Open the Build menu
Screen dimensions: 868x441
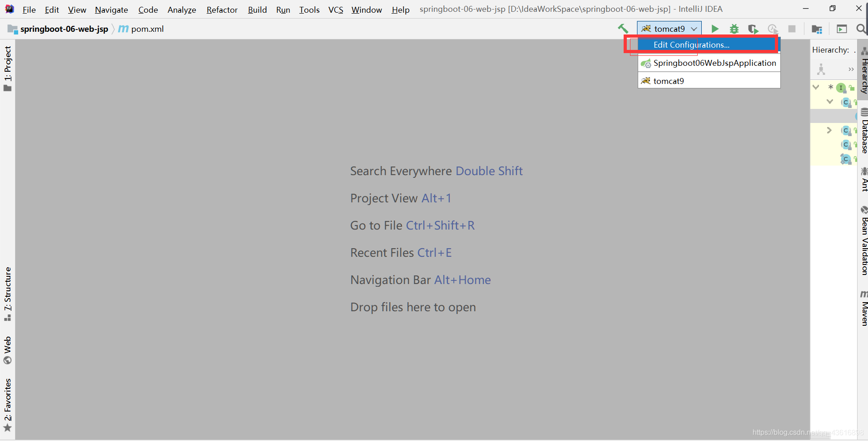pyautogui.click(x=257, y=10)
